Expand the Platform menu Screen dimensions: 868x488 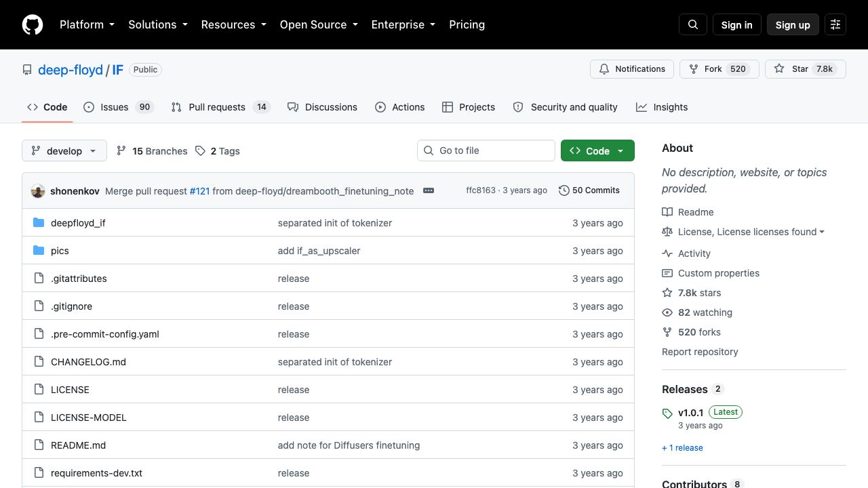87,24
